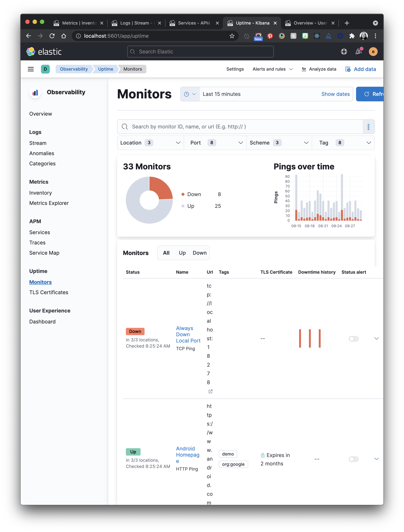Click the green D space avatar
The image size is (404, 532).
click(45, 69)
